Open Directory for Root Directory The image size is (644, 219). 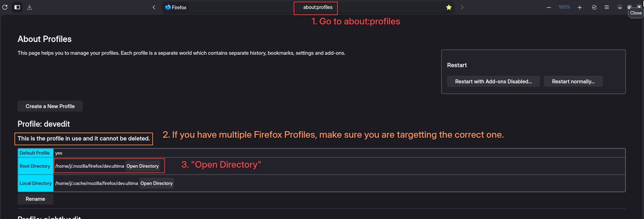(143, 166)
